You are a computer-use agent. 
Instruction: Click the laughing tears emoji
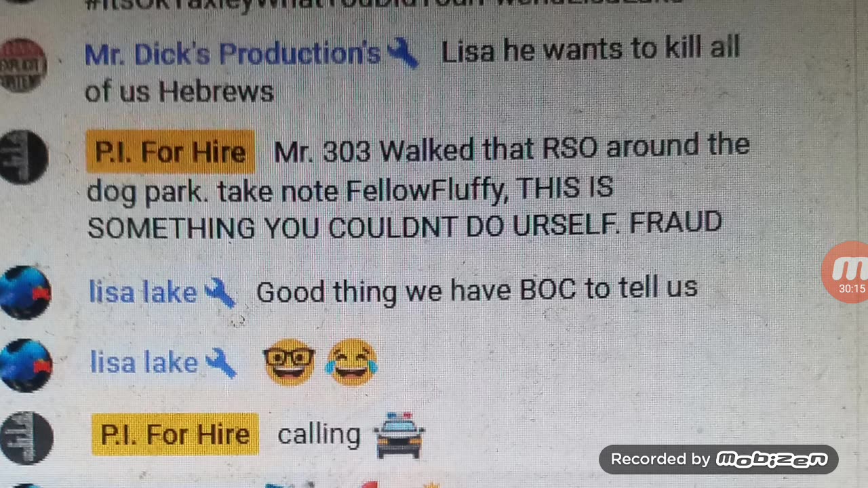coord(351,363)
